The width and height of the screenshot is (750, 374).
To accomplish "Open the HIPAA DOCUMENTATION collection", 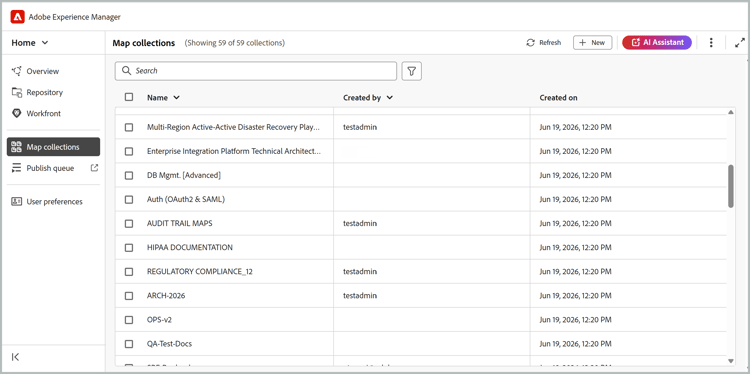I will coord(190,248).
